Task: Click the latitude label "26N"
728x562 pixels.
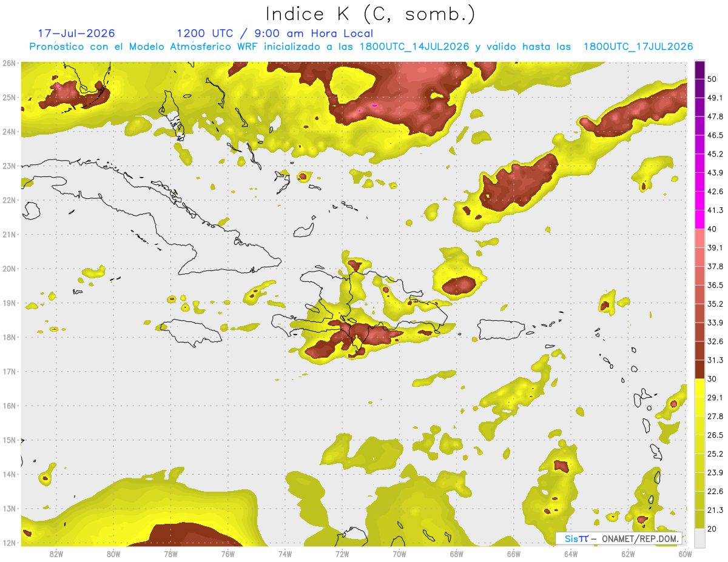Action: (x=8, y=63)
